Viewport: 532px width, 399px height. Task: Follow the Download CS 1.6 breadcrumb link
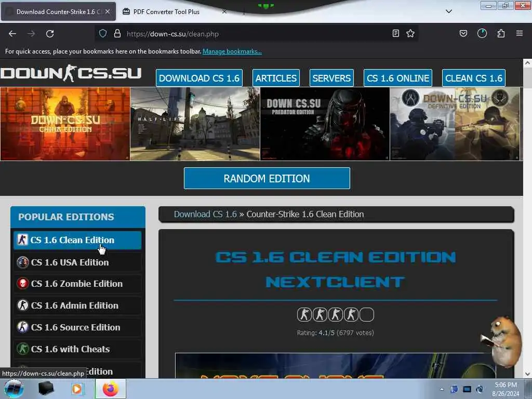point(205,214)
